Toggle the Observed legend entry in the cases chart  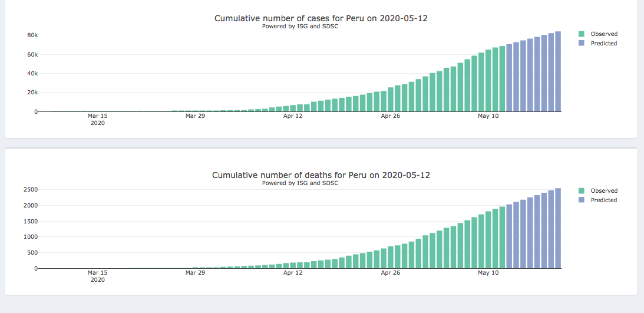tap(604, 34)
